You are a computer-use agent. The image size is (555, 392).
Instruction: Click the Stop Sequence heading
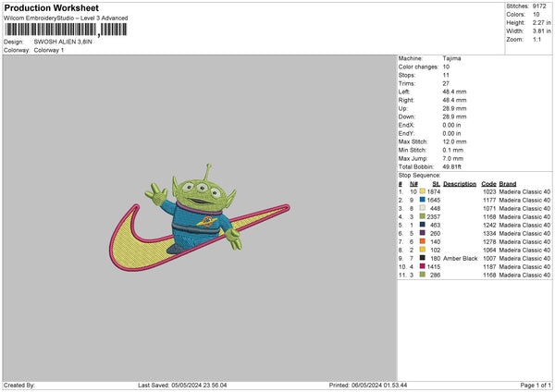click(x=419, y=175)
